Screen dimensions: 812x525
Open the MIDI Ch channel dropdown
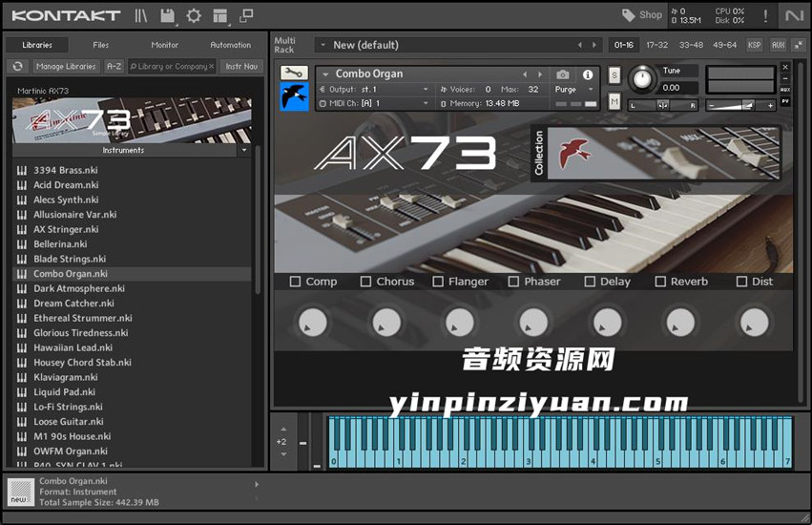pos(382,103)
